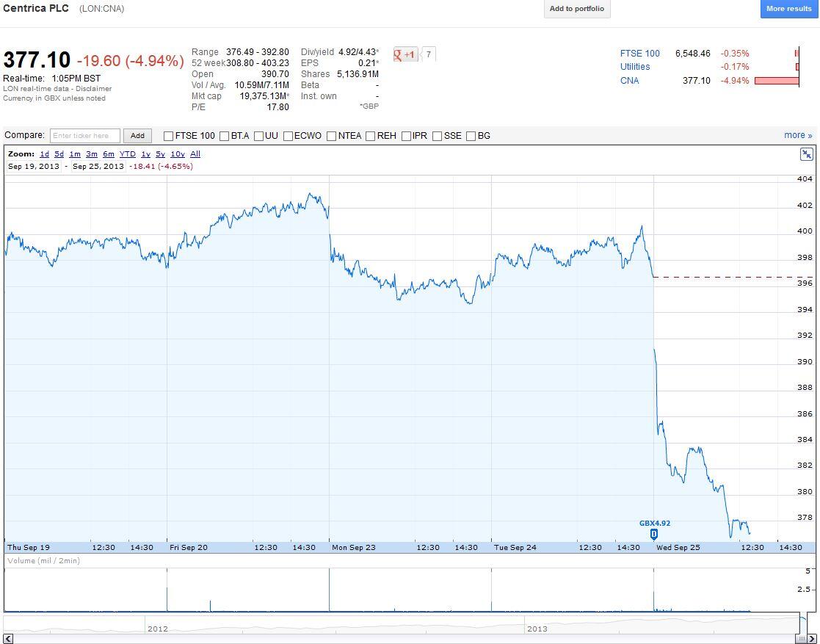
Task: Open the CNA link in sector list
Action: [629, 81]
